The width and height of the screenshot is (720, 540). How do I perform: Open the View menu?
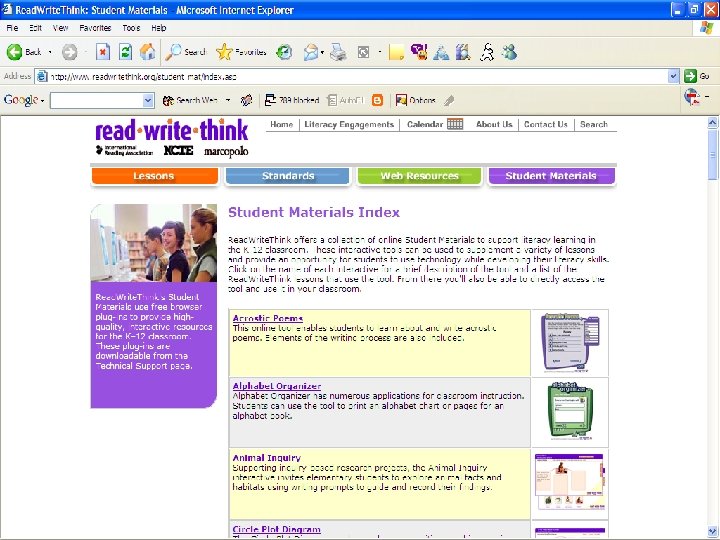click(60, 28)
